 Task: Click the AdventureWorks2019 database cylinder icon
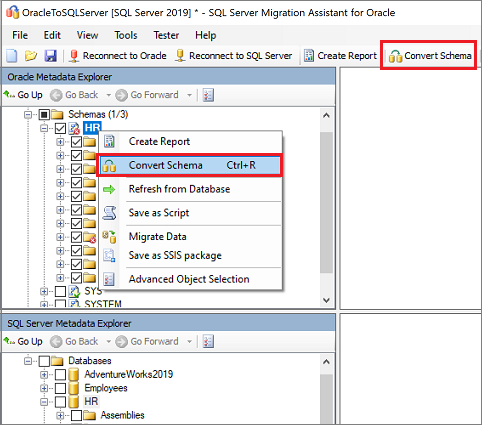[x=73, y=375]
